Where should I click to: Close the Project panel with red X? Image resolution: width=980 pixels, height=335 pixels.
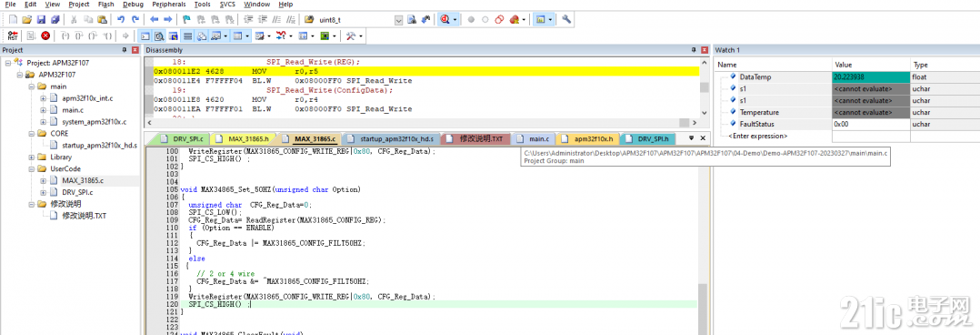(x=134, y=50)
